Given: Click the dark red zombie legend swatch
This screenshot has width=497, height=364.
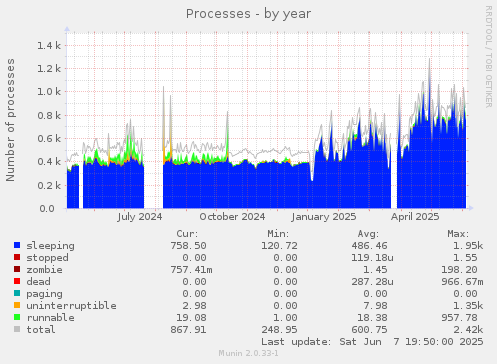Looking at the screenshot, I should [x=17, y=269].
